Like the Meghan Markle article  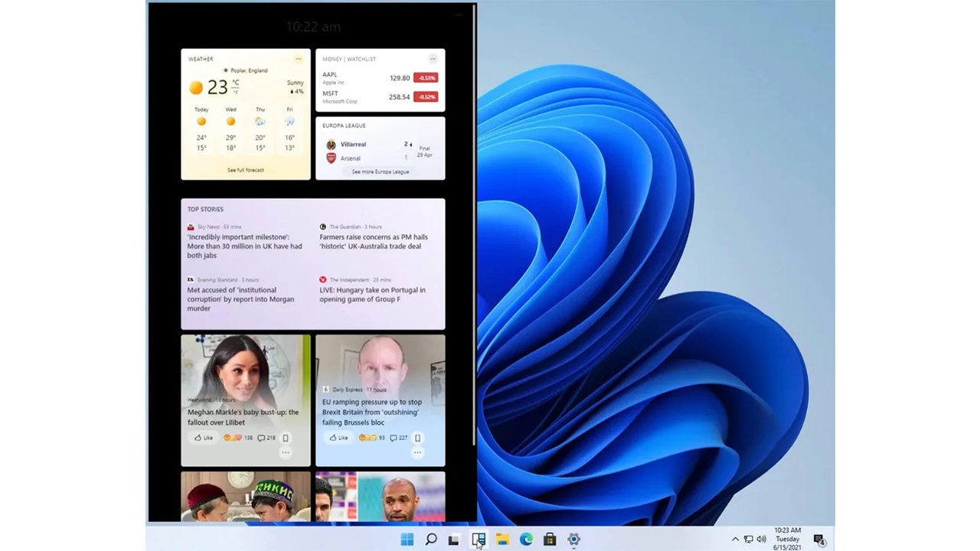pyautogui.click(x=203, y=439)
